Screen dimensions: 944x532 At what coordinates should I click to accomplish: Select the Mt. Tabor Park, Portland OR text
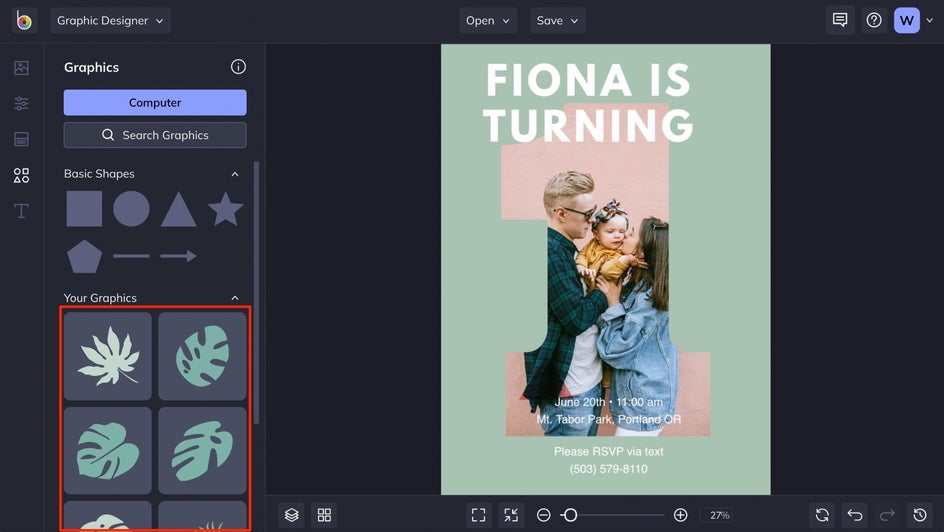(609, 419)
